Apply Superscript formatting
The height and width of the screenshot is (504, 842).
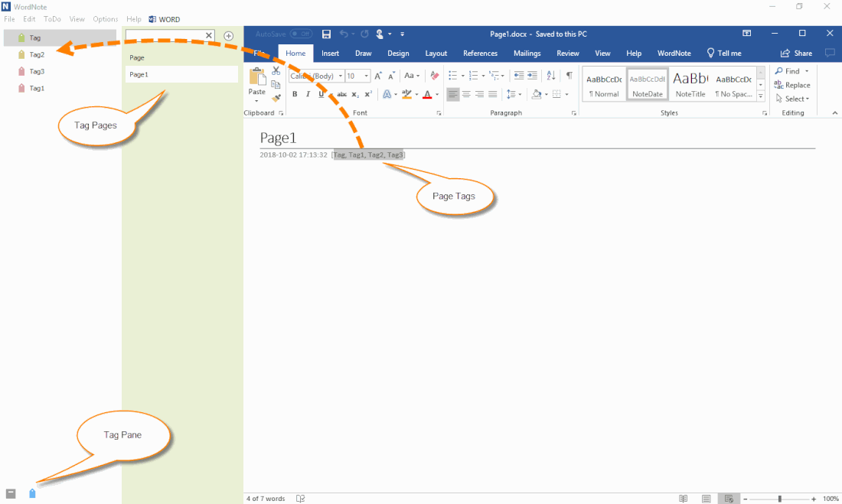(x=368, y=94)
